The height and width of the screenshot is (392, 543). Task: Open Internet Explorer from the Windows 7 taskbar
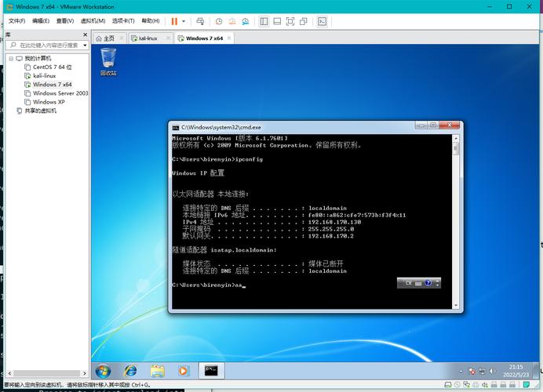[x=130, y=370]
